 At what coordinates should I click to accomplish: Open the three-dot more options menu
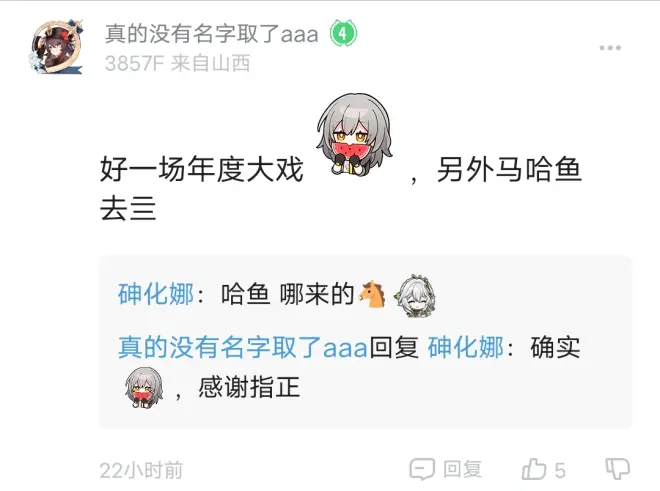point(610,48)
